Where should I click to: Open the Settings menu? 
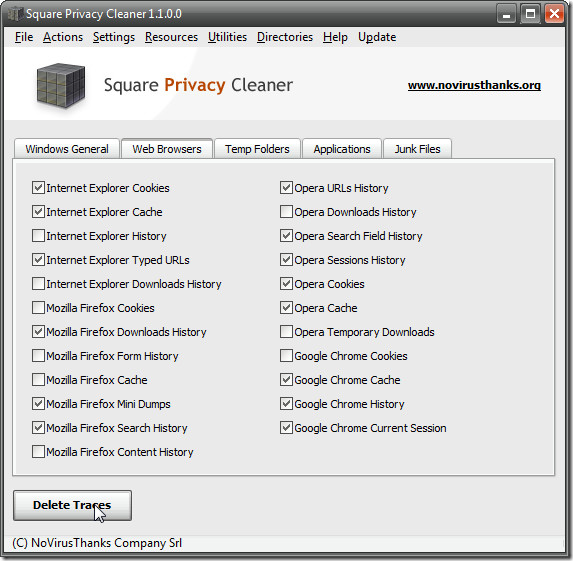(114, 37)
